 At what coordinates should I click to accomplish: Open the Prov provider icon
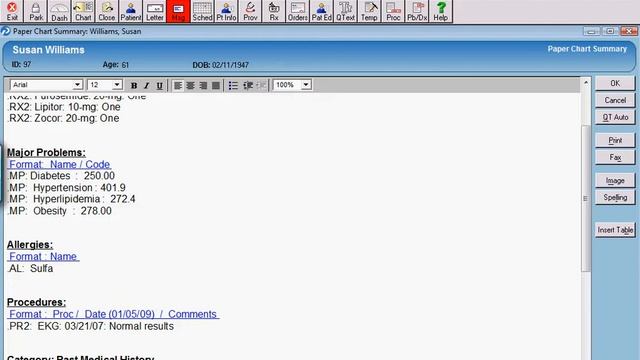pos(250,11)
